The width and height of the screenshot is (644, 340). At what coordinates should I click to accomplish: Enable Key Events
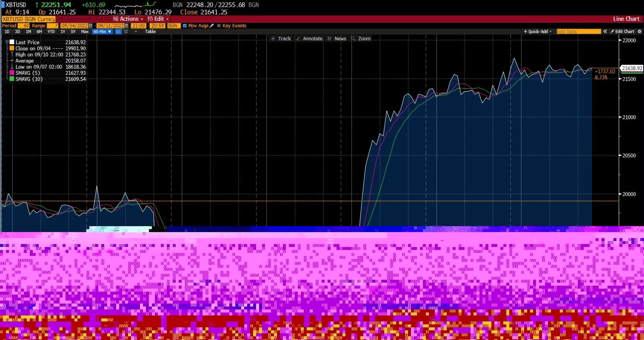219,26
